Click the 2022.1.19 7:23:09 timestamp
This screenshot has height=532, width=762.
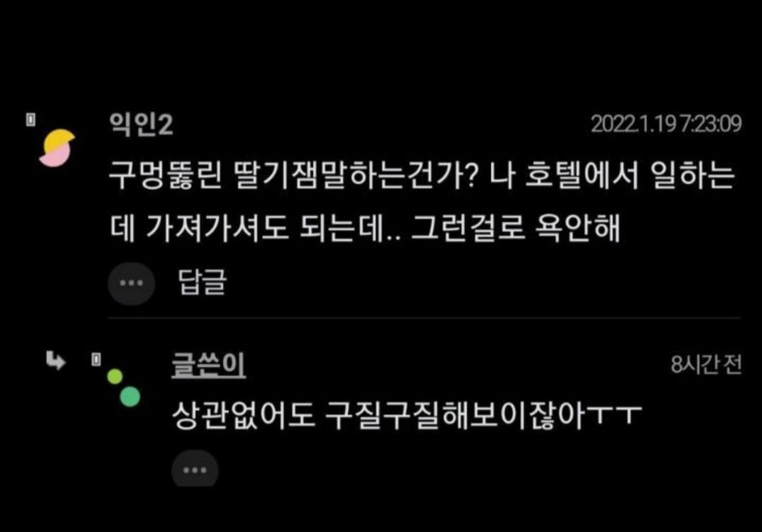[x=666, y=123]
